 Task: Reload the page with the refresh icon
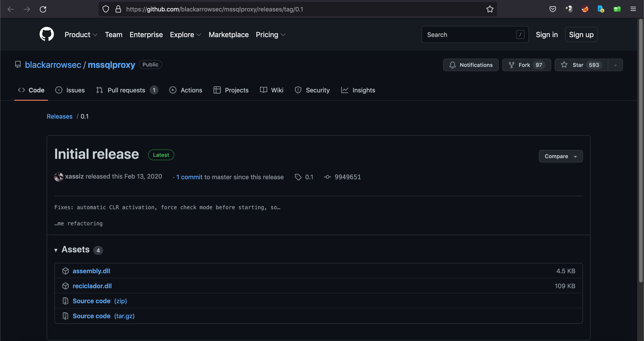(x=43, y=9)
